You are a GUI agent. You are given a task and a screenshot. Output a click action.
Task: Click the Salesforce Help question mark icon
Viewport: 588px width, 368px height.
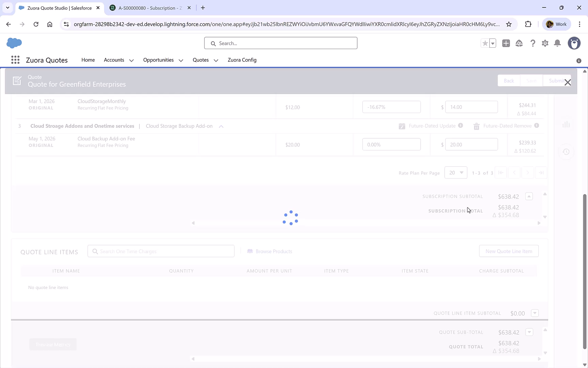533,43
